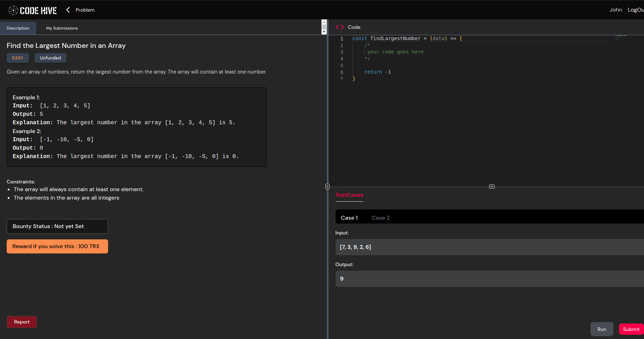Place cursor on code line 1
The image size is (644, 339).
[407, 38]
